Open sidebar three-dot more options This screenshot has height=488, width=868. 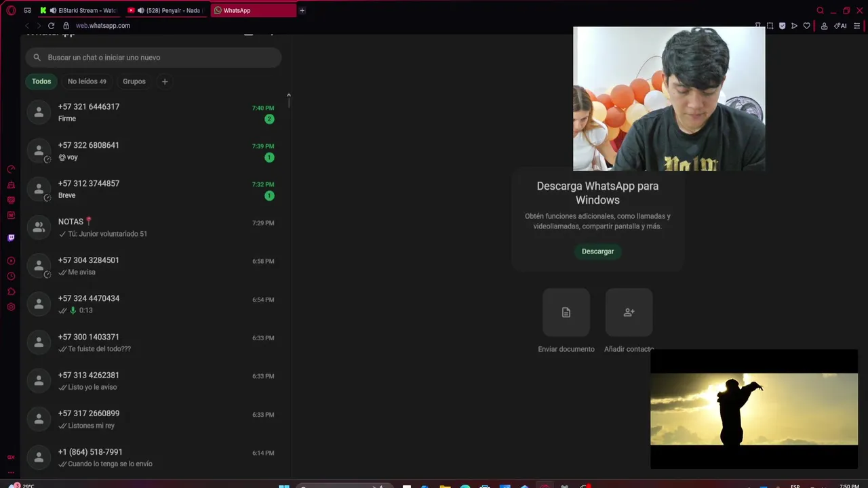[11, 472]
